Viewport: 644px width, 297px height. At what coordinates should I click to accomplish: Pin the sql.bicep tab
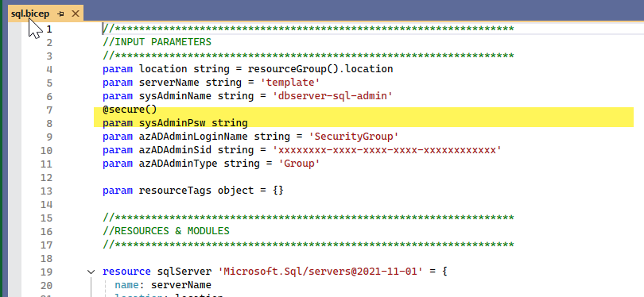pos(60,14)
